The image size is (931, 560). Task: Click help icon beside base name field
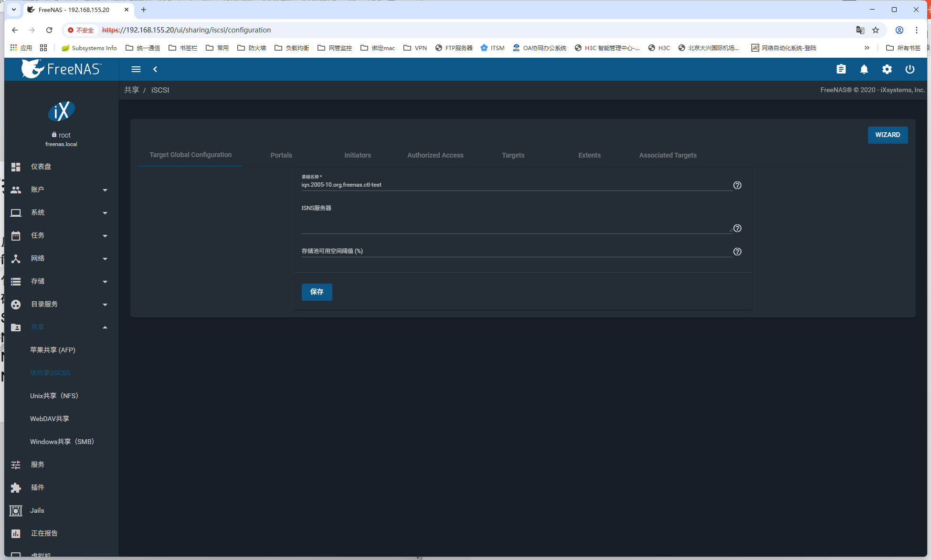[x=737, y=185]
